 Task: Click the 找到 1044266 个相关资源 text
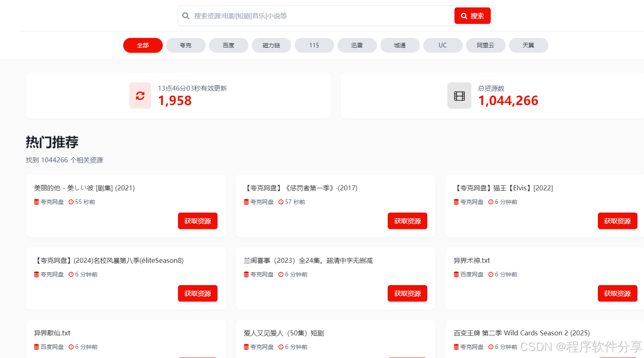point(64,160)
